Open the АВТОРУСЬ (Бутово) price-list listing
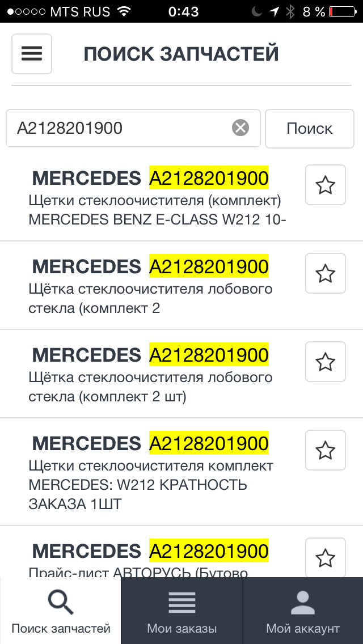 [139, 570]
